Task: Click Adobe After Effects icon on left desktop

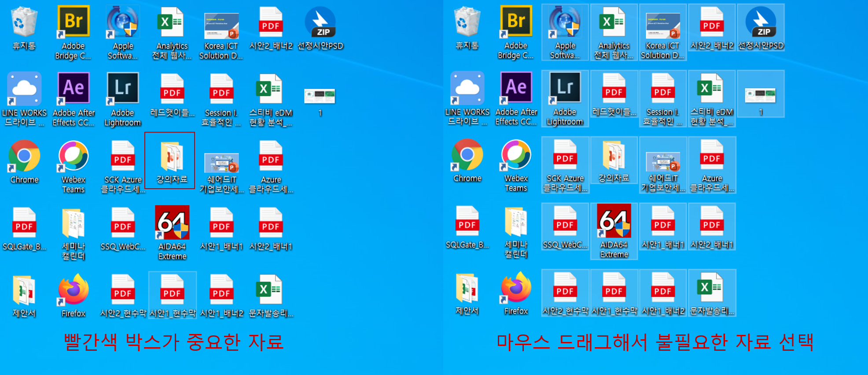Action: 73,89
